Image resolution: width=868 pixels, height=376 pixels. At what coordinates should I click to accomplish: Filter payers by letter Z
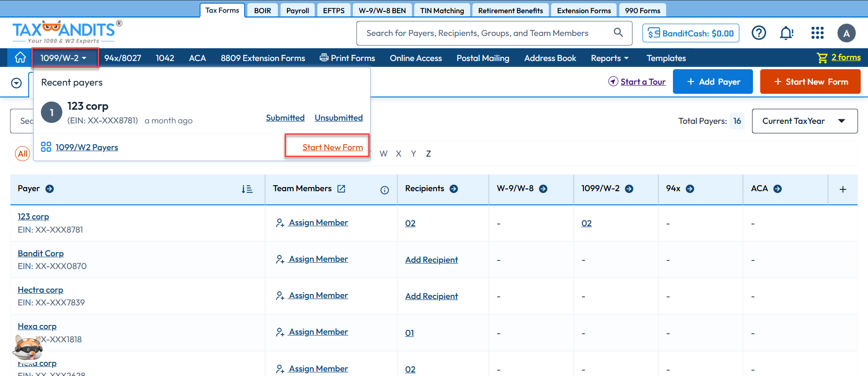(x=428, y=154)
